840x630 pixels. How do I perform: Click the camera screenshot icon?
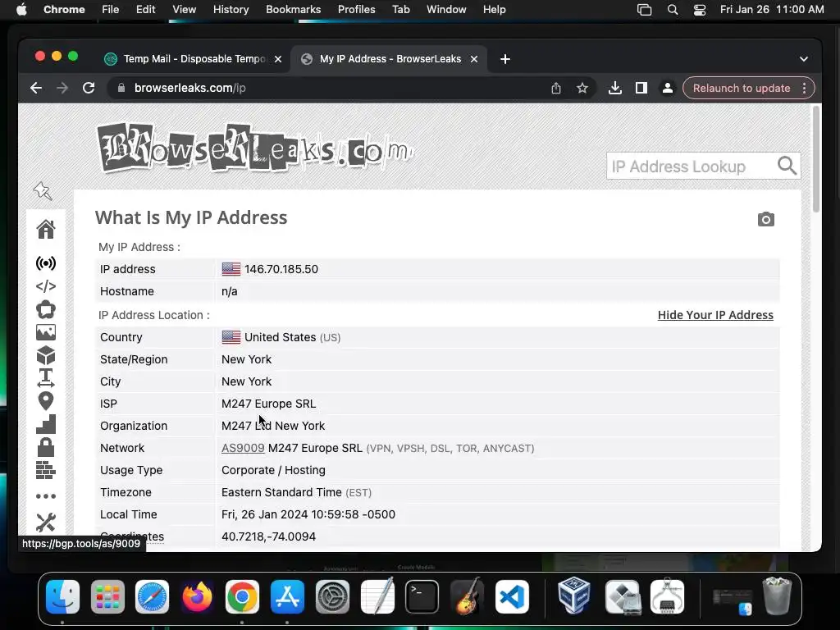[765, 219]
